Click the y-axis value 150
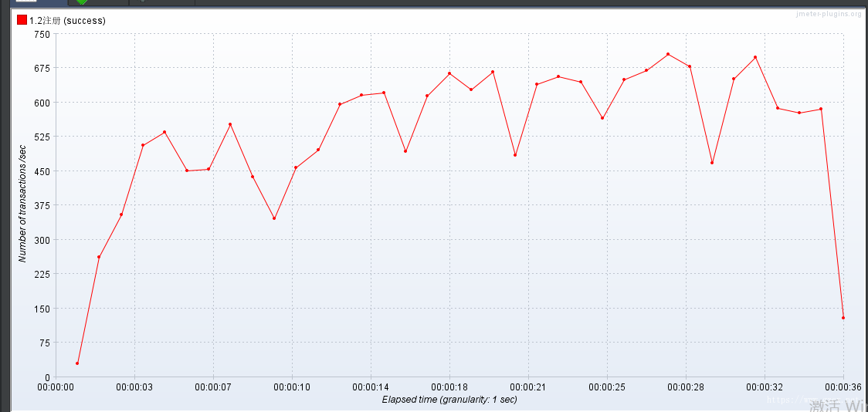Screen dimensions: 868x412 (42, 309)
